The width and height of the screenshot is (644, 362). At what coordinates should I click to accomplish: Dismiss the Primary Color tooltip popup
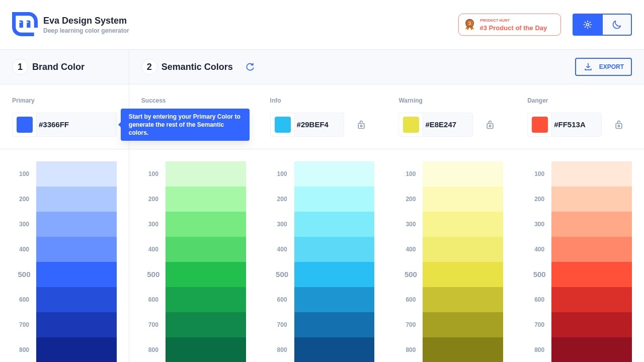[x=185, y=125]
